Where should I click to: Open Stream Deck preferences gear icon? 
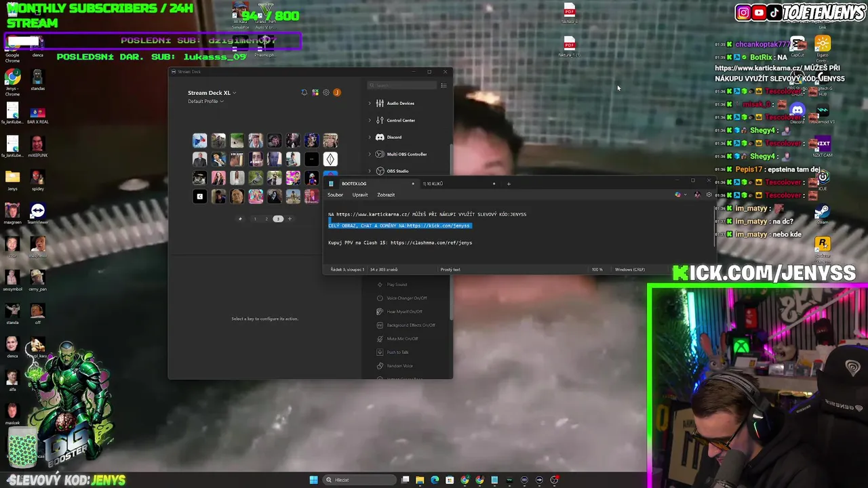(326, 92)
